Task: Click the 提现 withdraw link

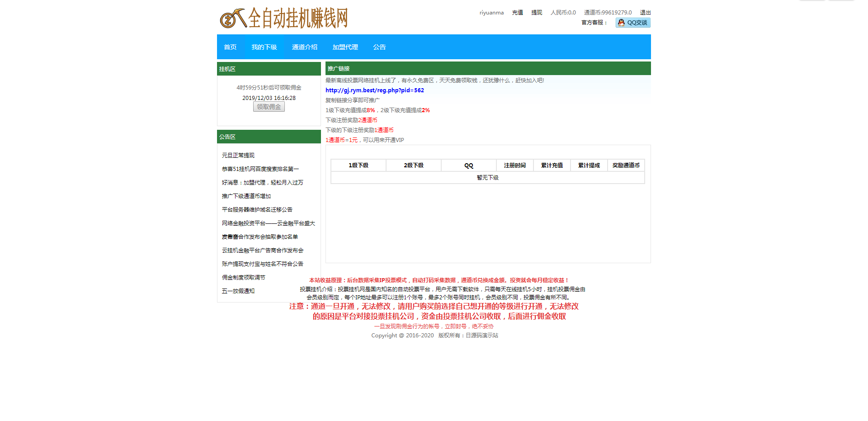Action: click(536, 13)
